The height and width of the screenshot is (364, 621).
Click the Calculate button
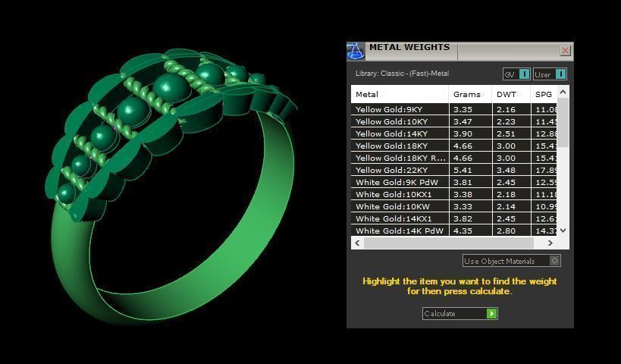pos(459,313)
